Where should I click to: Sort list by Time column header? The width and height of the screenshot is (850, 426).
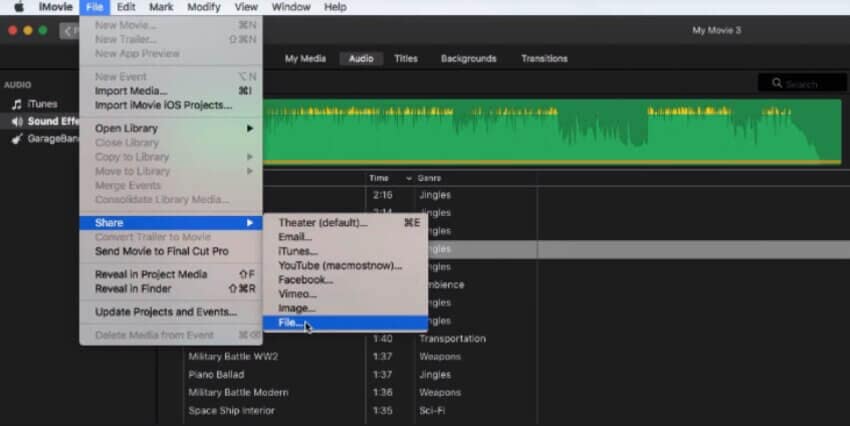point(378,178)
